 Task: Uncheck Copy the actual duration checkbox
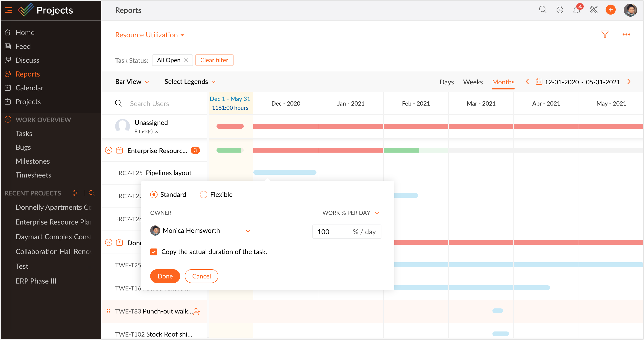tap(154, 252)
